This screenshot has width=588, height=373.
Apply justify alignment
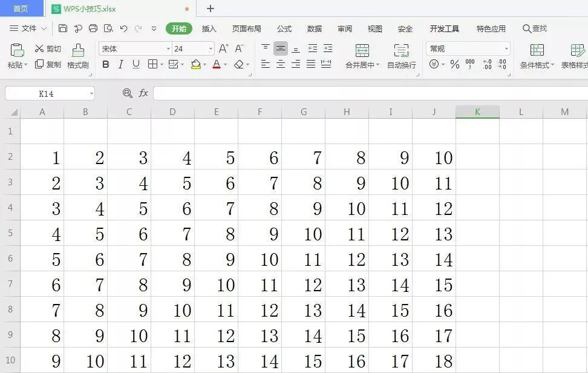click(311, 64)
